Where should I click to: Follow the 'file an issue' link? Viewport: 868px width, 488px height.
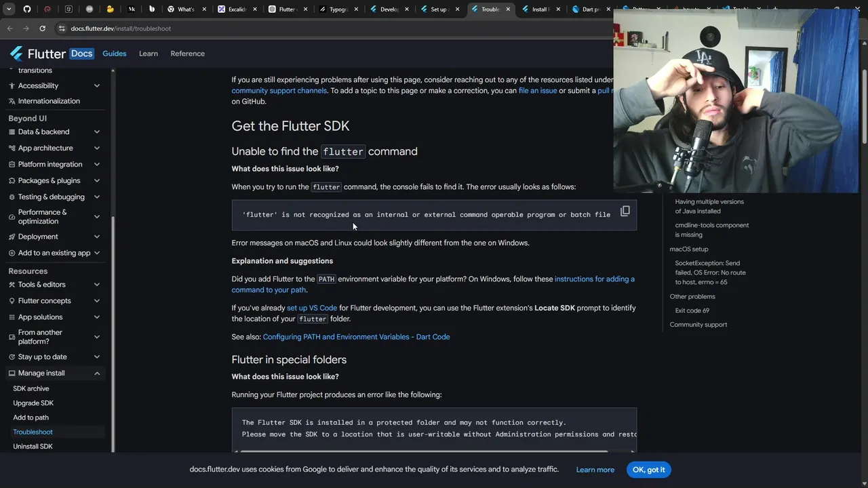(x=538, y=90)
